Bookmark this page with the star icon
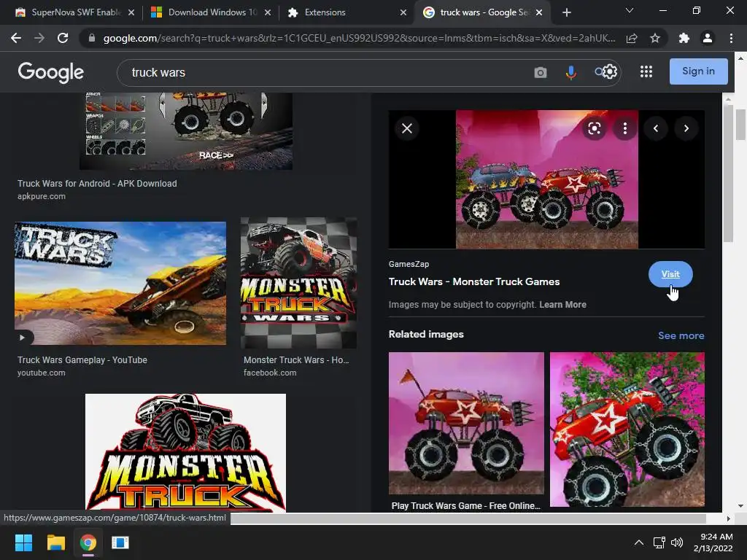This screenshot has width=747, height=560. coord(655,38)
